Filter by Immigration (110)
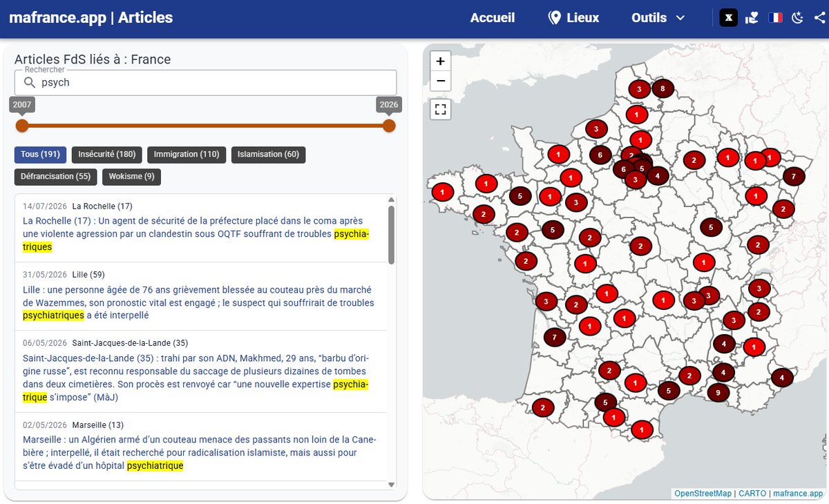The width and height of the screenshot is (829, 504). coord(187,154)
